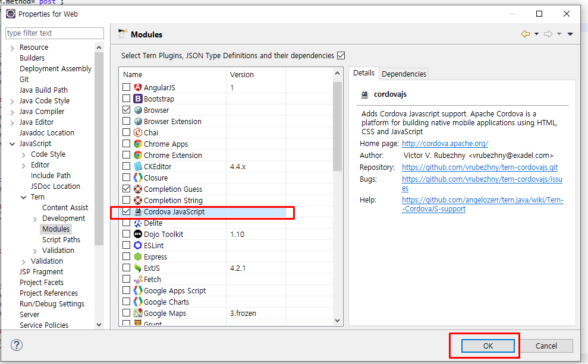This screenshot has width=588, height=364.
Task: Click the tree panel scroll up arrow
Action: click(99, 48)
